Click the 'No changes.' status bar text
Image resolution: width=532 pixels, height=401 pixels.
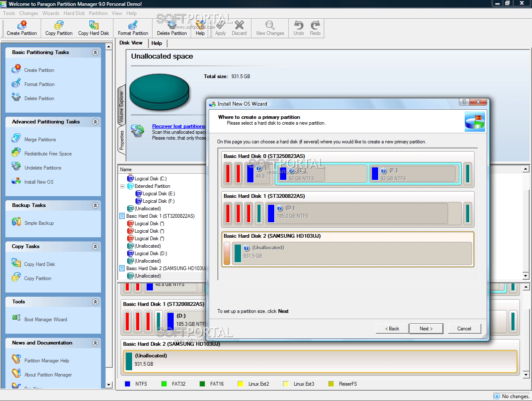515,396
